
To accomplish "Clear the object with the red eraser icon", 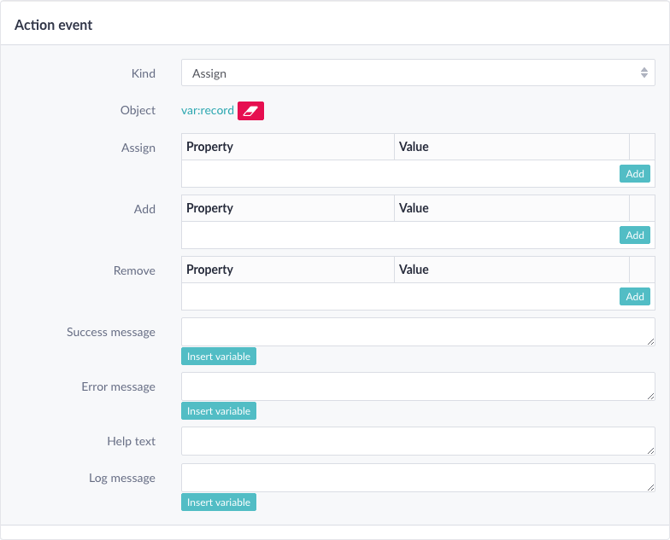I will [251, 110].
